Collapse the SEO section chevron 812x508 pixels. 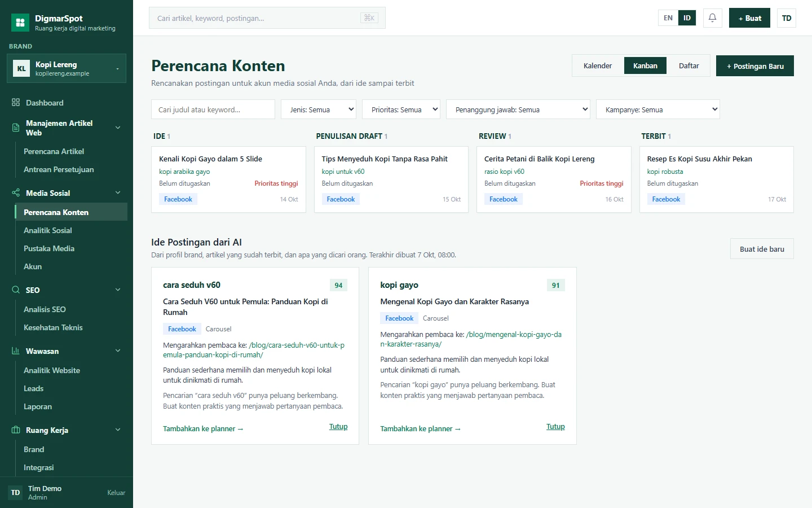point(118,290)
